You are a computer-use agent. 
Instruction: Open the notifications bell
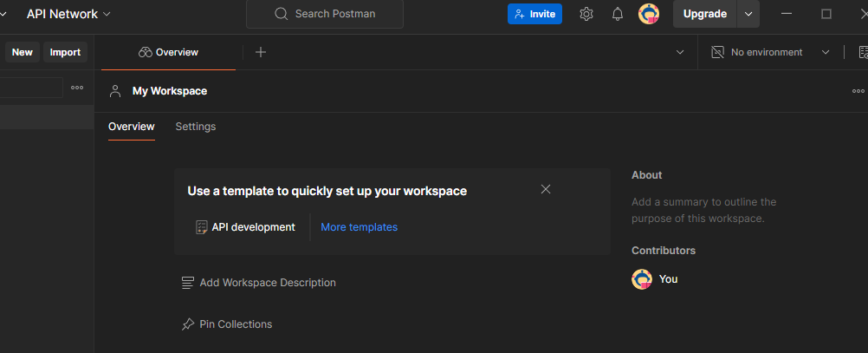pyautogui.click(x=618, y=14)
